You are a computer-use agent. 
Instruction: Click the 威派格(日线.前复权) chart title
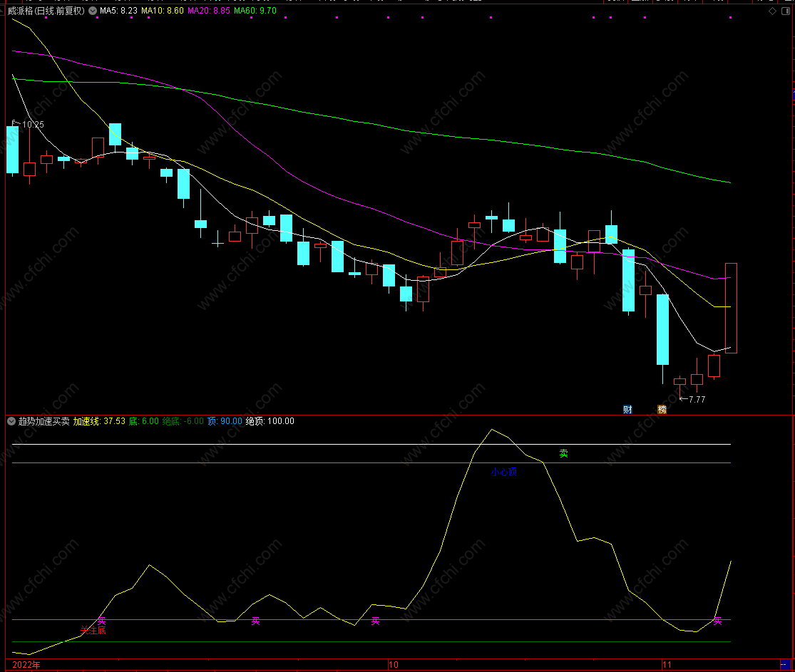[46, 11]
